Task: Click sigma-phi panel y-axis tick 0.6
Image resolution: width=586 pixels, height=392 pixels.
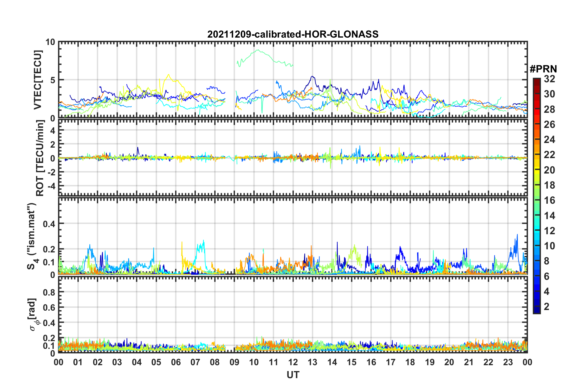Action: pyautogui.click(x=49, y=308)
